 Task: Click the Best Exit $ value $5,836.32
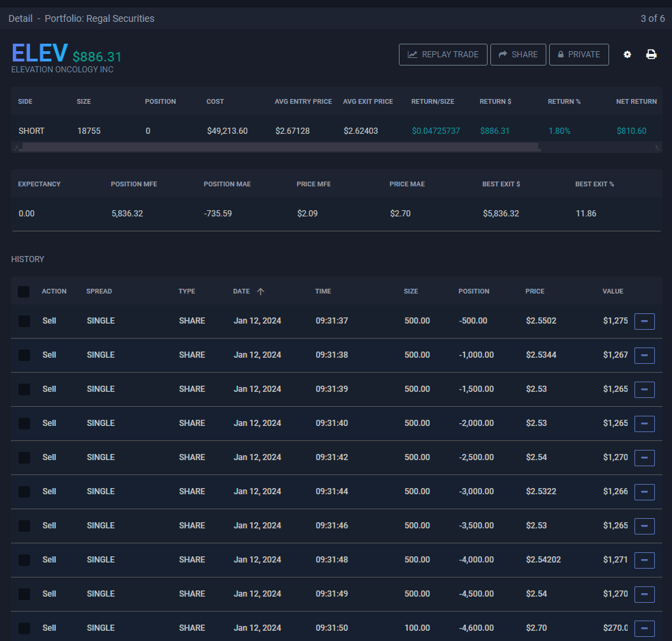(x=501, y=214)
